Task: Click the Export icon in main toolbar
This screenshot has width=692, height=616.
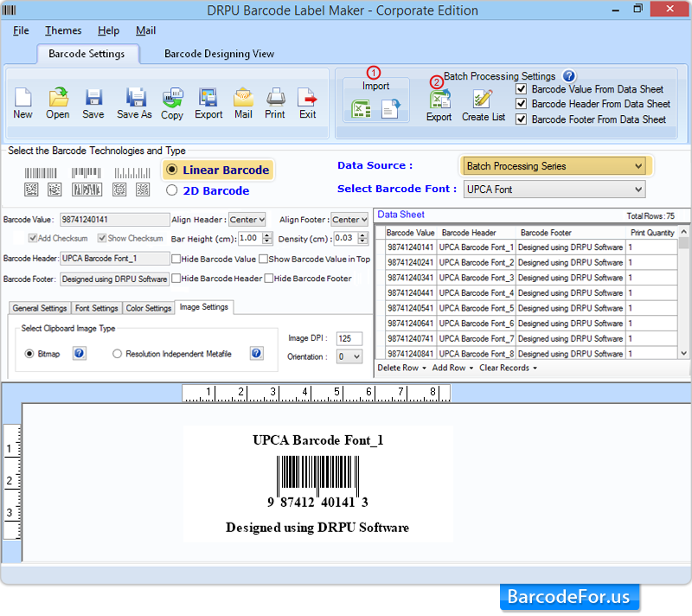Action: [208, 97]
